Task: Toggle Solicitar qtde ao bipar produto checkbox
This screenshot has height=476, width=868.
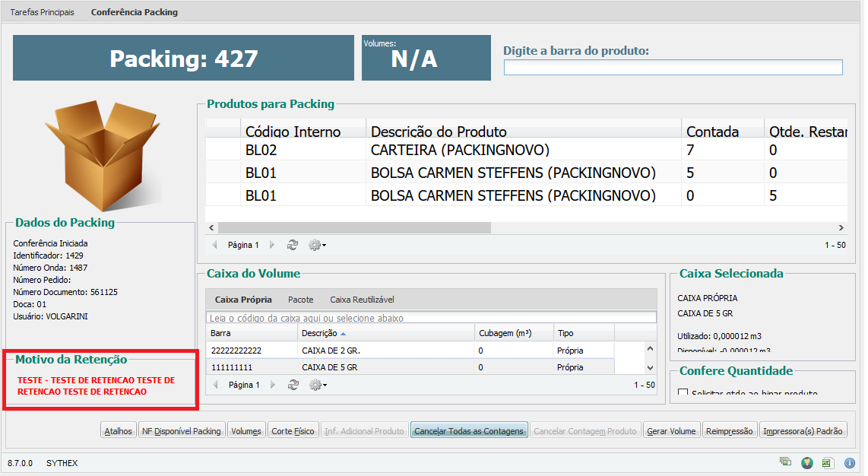Action: [x=683, y=392]
